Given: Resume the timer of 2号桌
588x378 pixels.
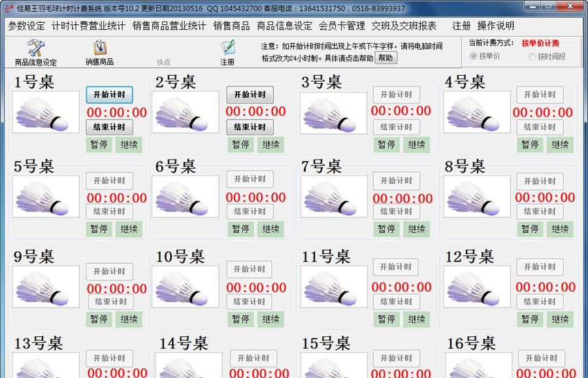Looking at the screenshot, I should [270, 145].
